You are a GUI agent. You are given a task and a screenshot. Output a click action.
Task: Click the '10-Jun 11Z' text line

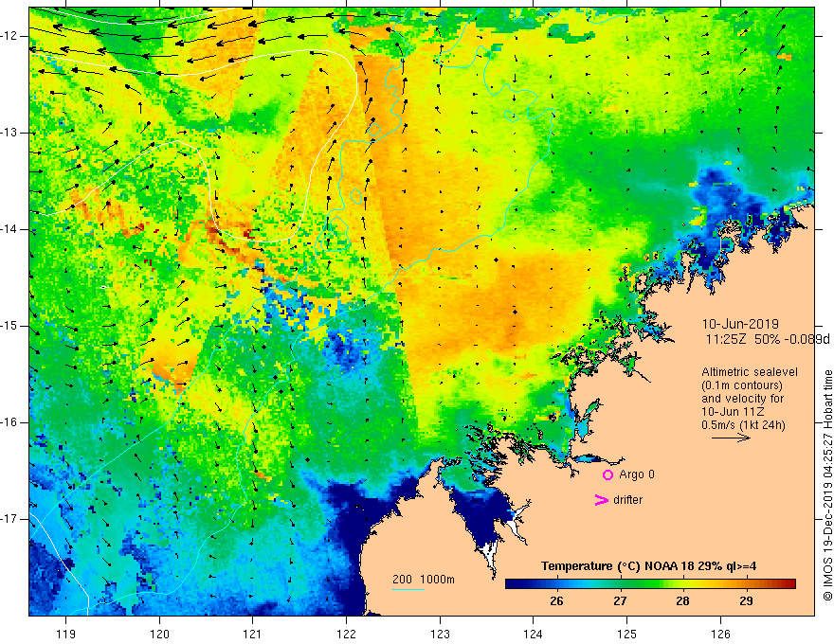[x=731, y=412]
